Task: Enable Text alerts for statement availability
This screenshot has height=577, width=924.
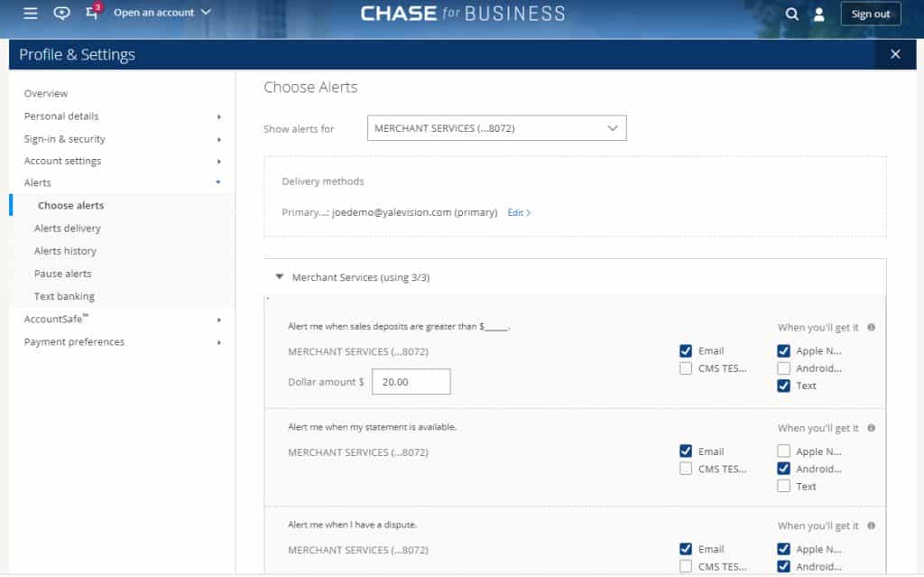Action: click(783, 486)
